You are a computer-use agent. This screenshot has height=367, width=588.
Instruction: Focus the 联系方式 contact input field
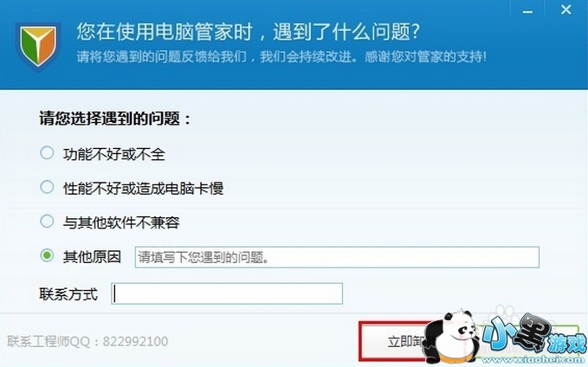coord(227,293)
